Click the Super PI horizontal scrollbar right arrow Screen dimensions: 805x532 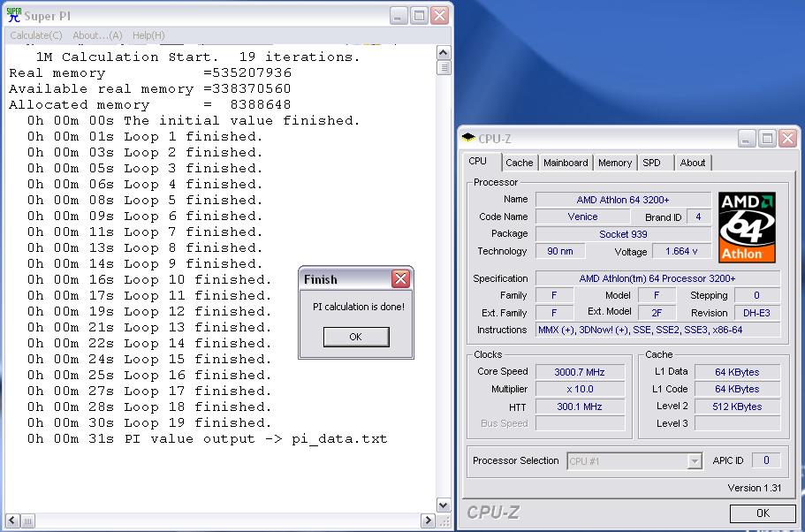tap(429, 521)
